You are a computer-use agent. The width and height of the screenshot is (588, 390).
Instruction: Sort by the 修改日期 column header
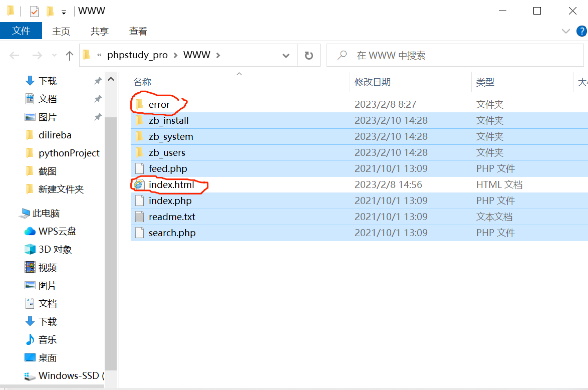[x=372, y=82]
